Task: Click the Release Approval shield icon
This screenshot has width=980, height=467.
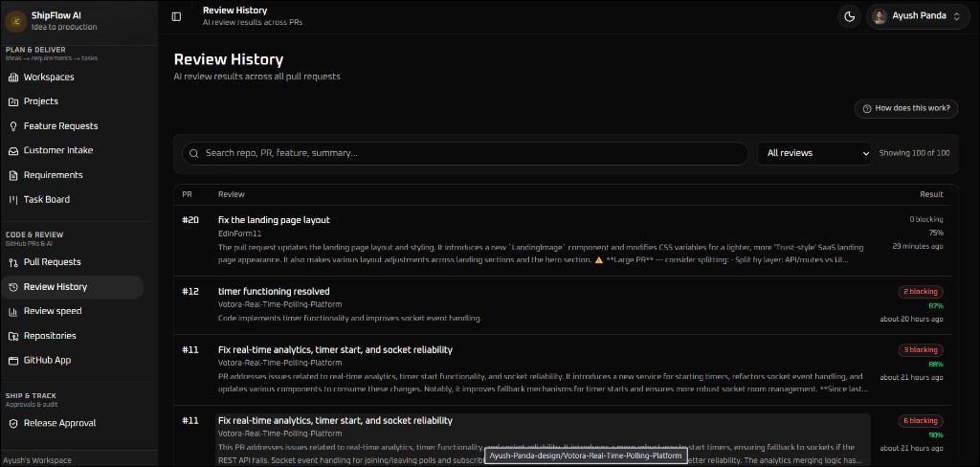Action: point(13,423)
